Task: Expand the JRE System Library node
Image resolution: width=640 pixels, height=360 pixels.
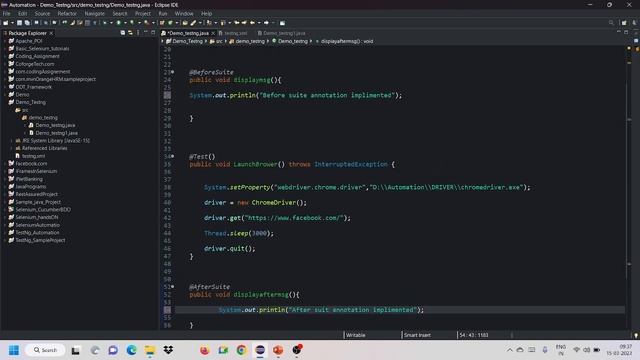Action: pos(11,140)
